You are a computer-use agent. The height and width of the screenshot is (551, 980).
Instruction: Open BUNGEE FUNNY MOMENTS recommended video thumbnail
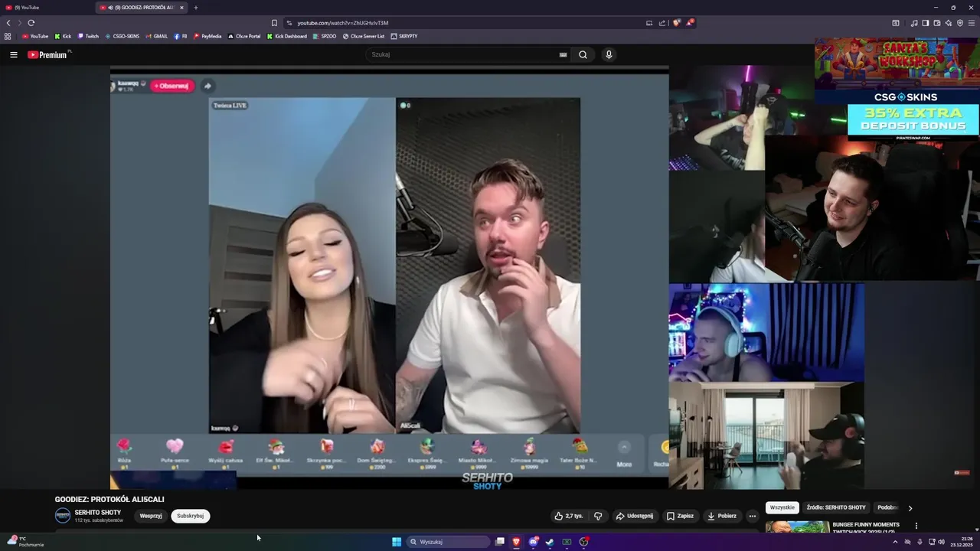click(x=797, y=527)
